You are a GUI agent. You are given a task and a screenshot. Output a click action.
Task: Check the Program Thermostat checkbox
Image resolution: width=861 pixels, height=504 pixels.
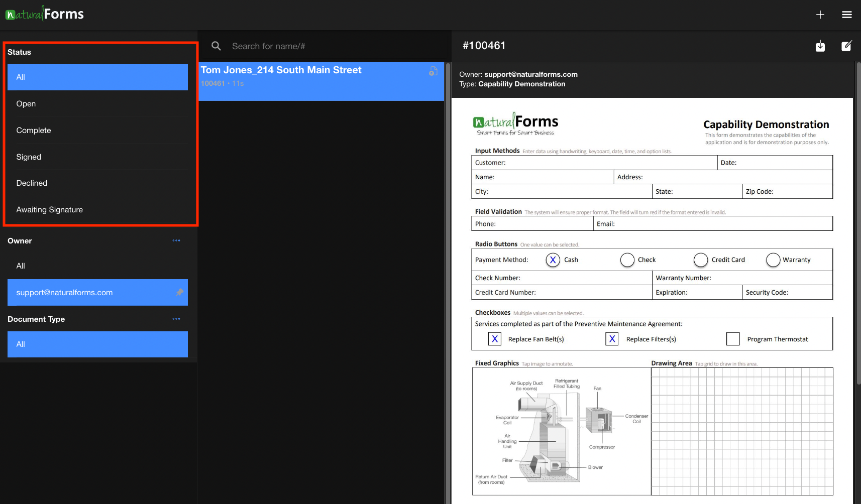pos(733,339)
